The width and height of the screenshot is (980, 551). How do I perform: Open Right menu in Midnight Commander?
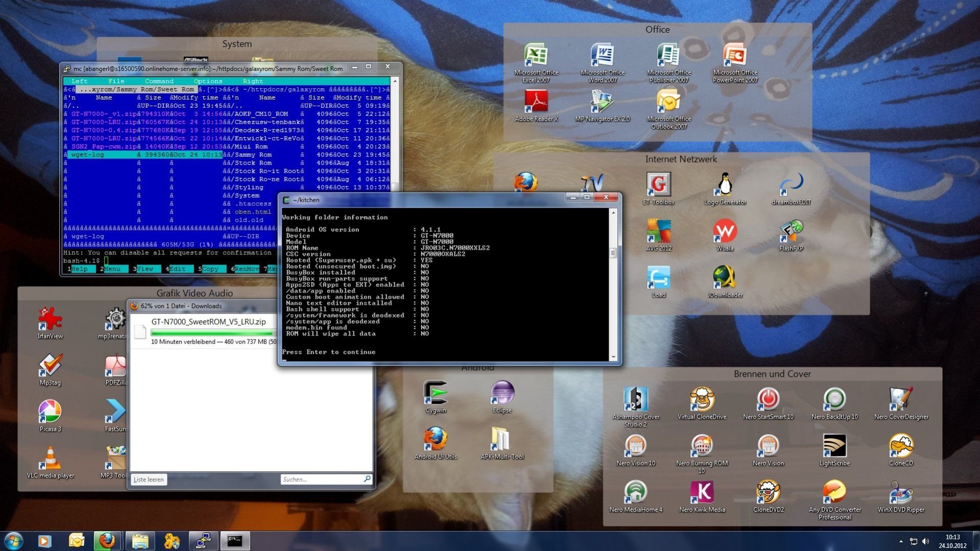tap(253, 81)
